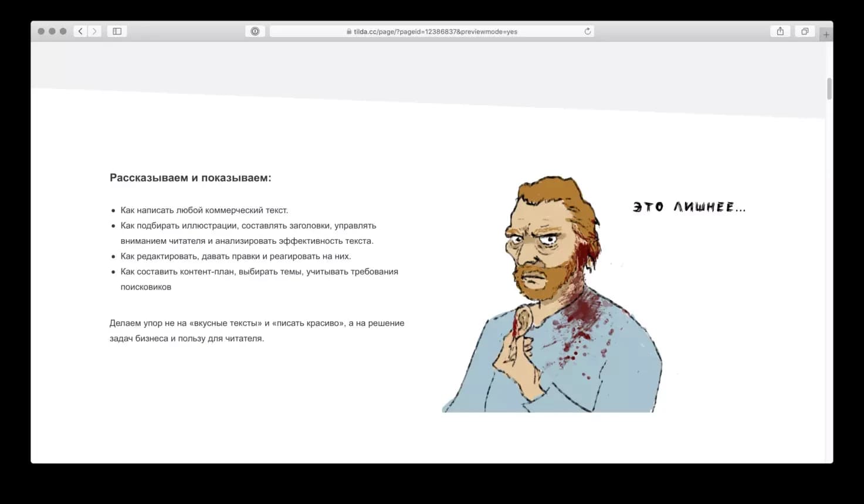Open the Share menu
Image resolution: width=864 pixels, height=504 pixels.
coord(780,31)
